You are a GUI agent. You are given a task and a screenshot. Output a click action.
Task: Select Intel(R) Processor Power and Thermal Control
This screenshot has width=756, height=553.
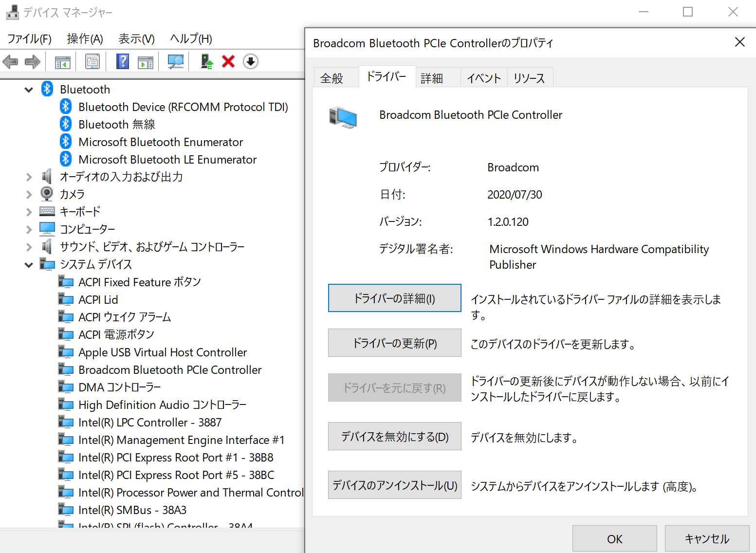pos(191,492)
